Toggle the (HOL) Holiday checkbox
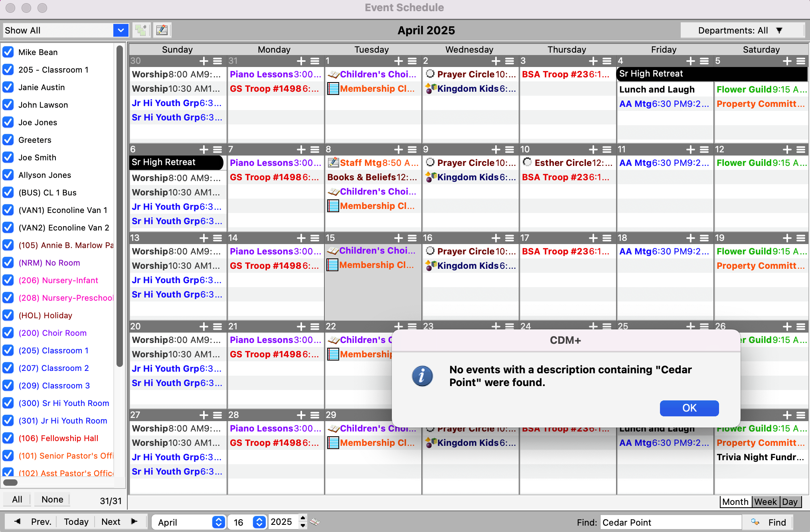The width and height of the screenshot is (810, 532). click(x=8, y=315)
